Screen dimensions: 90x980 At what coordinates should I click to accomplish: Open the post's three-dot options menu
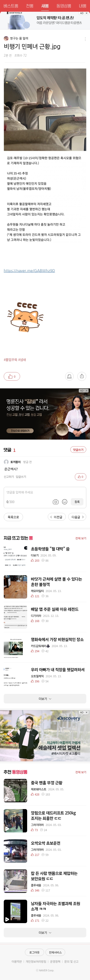pyautogui.click(x=85, y=39)
